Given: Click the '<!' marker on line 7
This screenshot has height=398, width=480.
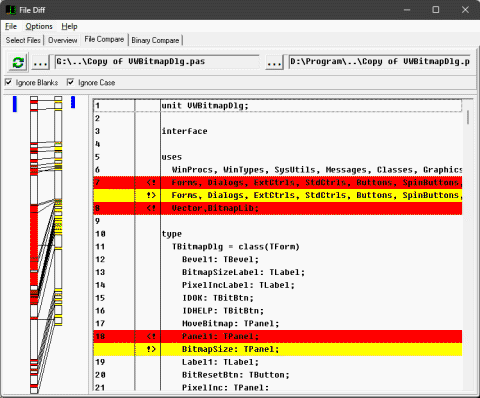Looking at the screenshot, I should tap(151, 183).
